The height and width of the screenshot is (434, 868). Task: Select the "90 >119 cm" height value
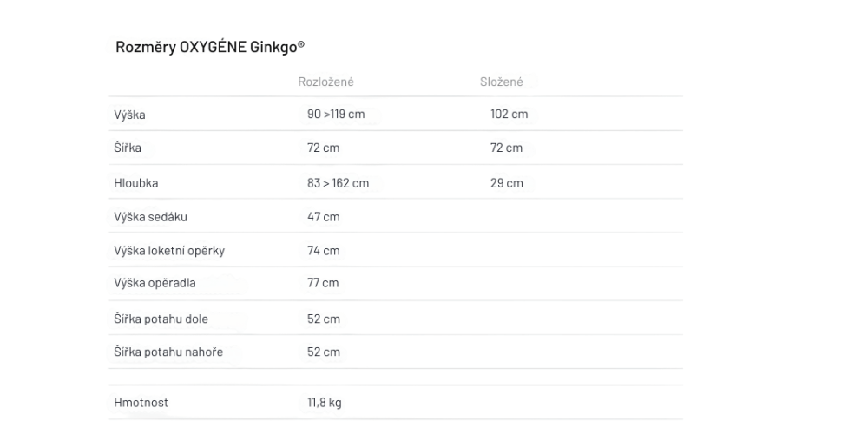[x=341, y=115]
